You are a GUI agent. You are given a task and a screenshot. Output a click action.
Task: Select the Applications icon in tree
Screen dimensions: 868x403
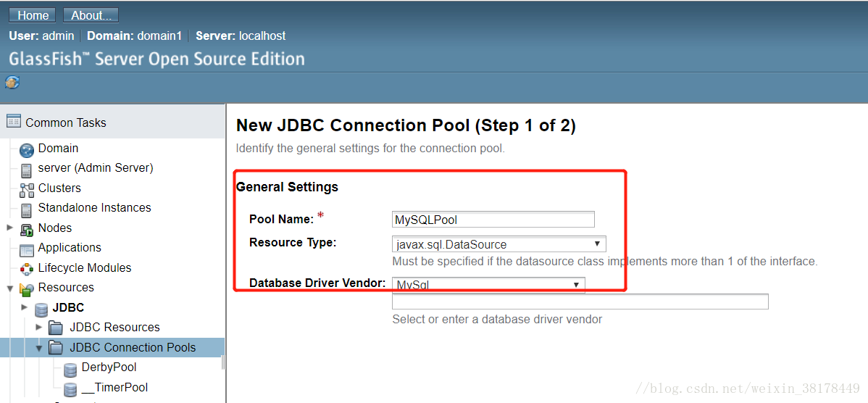26,249
